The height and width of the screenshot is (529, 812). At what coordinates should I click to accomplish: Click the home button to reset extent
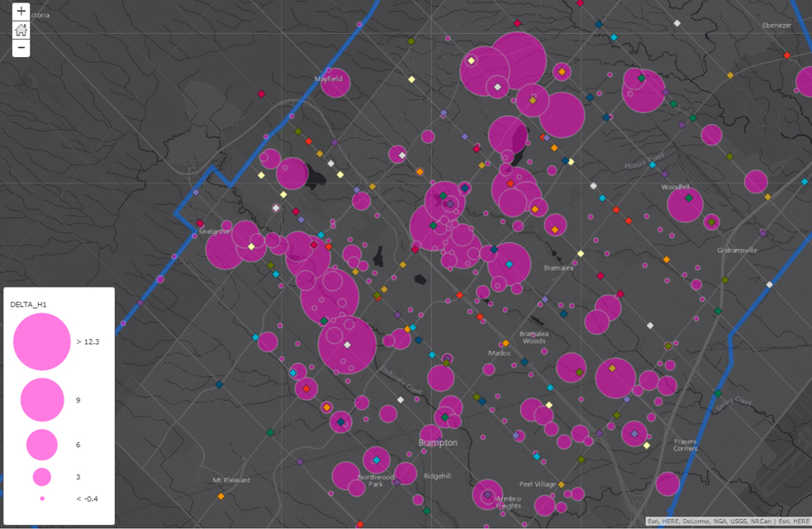click(20, 31)
